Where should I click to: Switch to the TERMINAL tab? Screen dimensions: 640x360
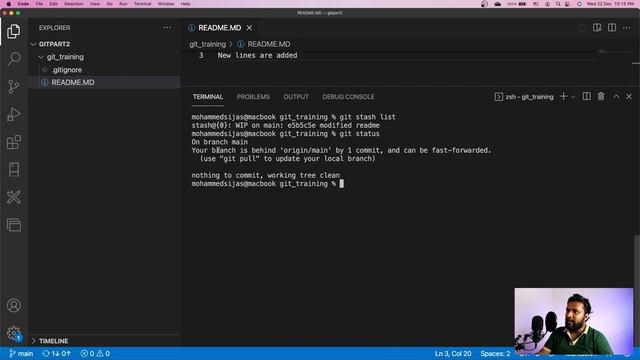208,97
